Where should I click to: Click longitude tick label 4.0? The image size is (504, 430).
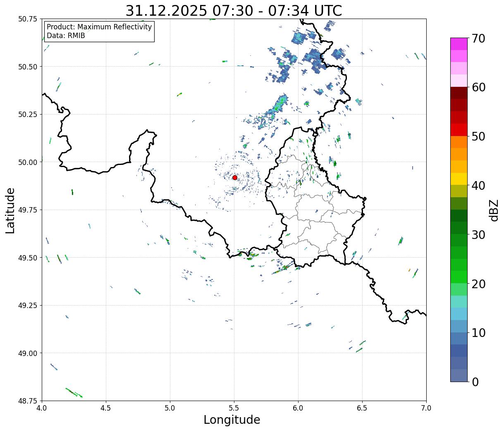42,408
